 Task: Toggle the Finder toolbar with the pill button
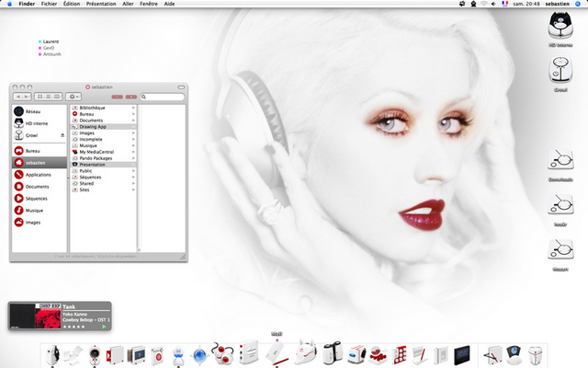[x=181, y=87]
